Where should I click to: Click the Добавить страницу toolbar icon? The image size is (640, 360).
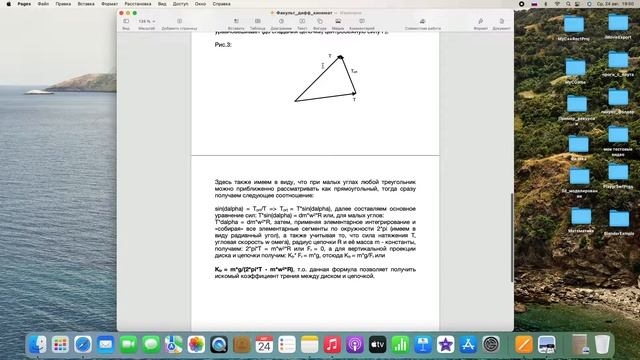point(179,21)
